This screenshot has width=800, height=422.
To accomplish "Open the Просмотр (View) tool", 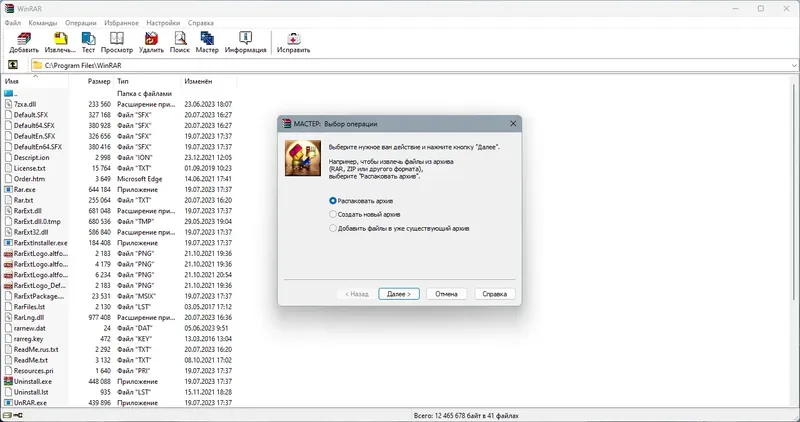I will (x=117, y=42).
